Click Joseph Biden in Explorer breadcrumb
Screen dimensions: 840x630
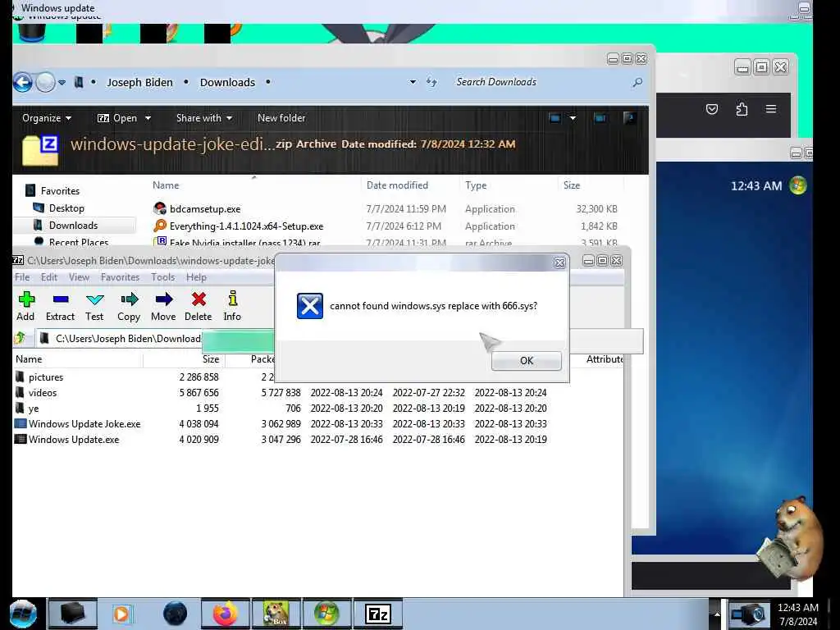coord(139,83)
